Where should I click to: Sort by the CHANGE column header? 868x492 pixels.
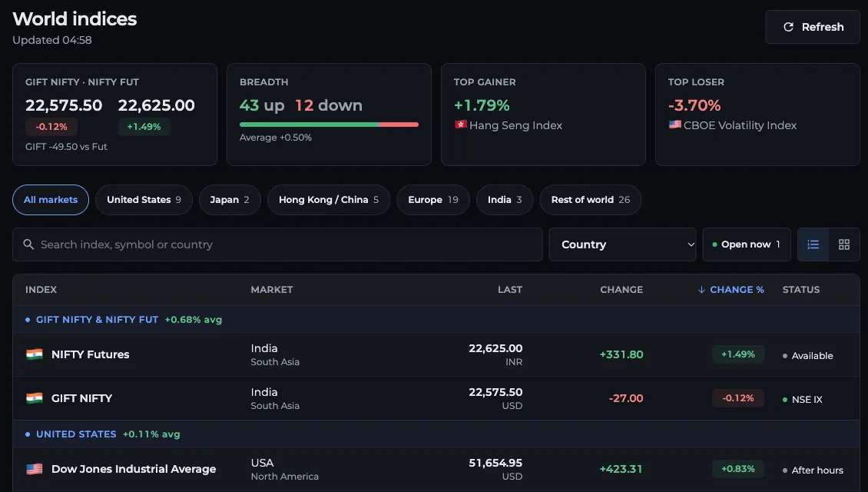[x=621, y=290]
